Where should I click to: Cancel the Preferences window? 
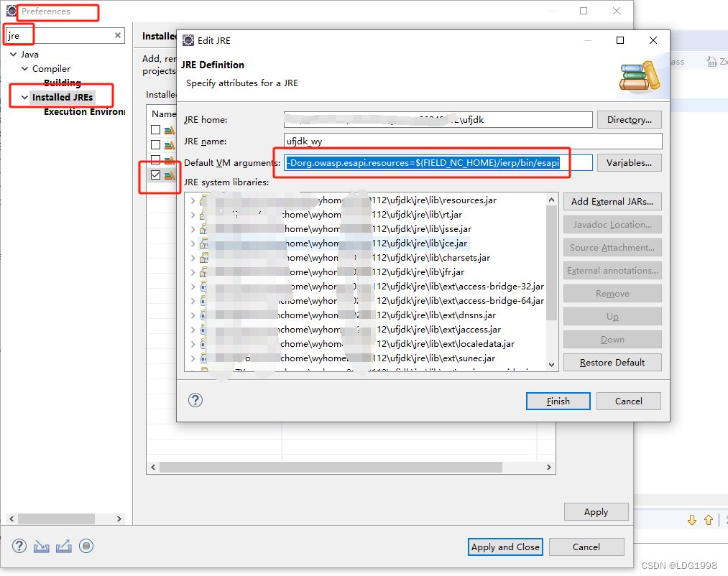coord(586,547)
